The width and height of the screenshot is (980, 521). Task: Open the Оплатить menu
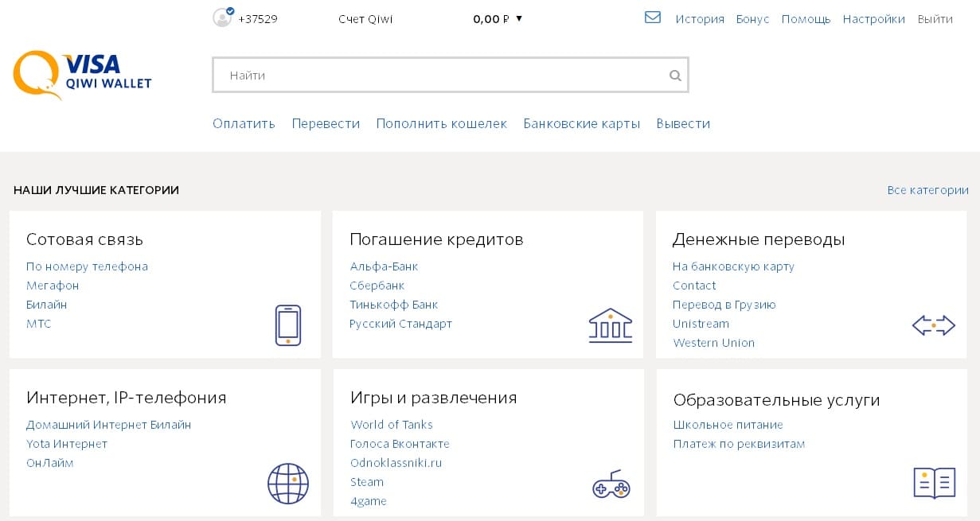(244, 124)
